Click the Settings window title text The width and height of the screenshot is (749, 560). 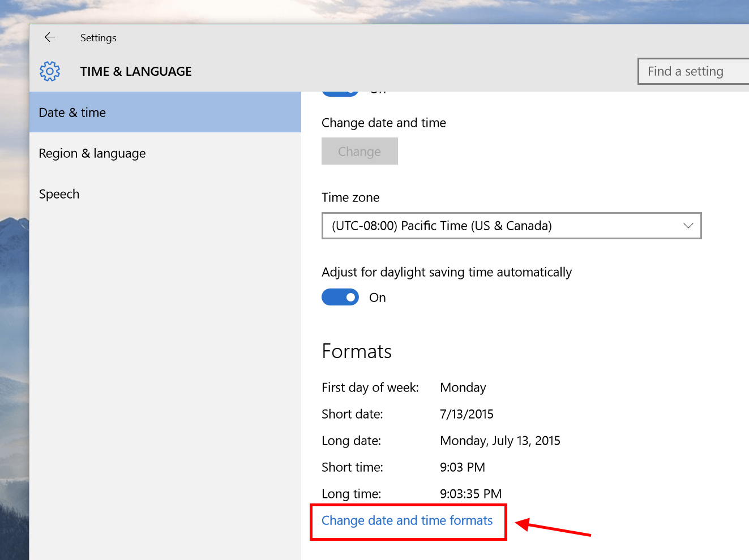[99, 38]
